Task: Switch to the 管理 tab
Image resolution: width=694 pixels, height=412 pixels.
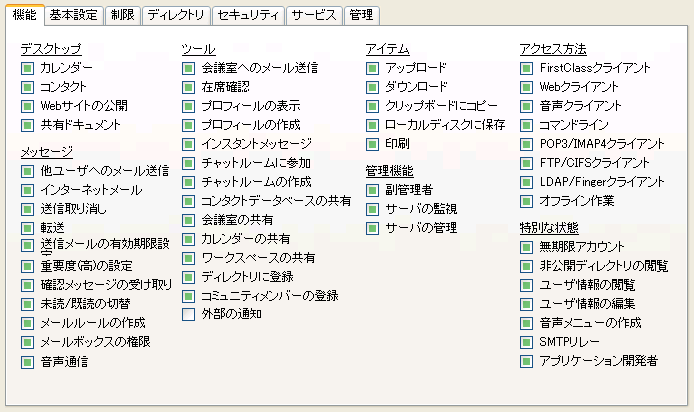Action: pos(360,16)
